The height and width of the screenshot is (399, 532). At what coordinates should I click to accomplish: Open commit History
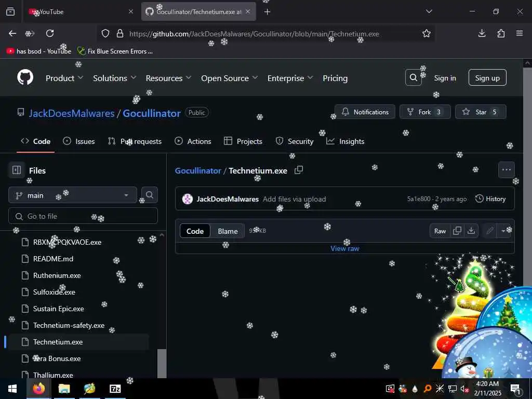click(x=490, y=199)
